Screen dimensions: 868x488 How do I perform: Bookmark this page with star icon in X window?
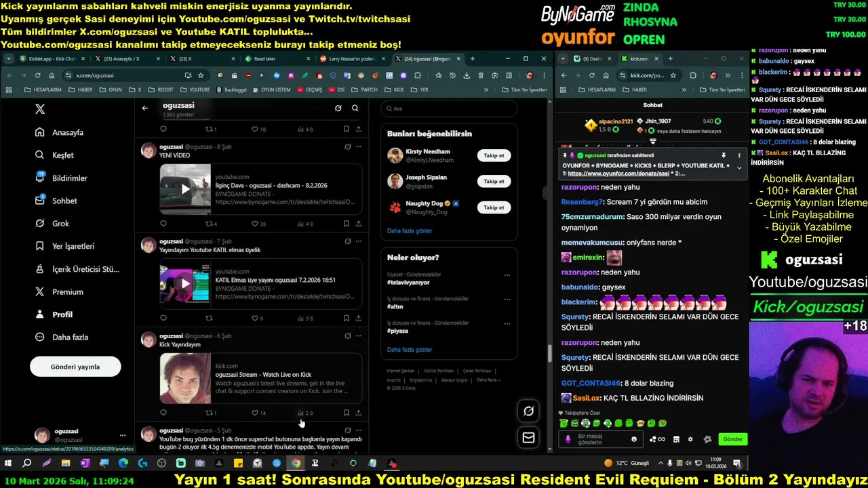pos(201,75)
